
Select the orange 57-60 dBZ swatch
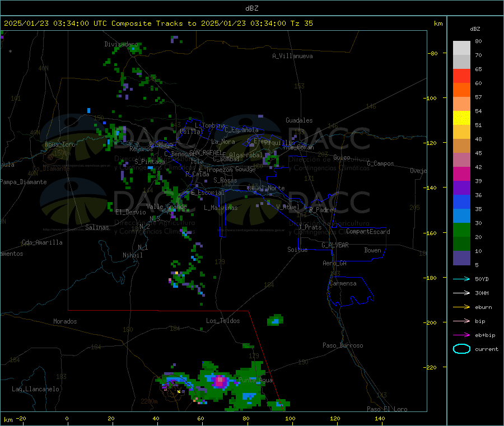(461, 90)
